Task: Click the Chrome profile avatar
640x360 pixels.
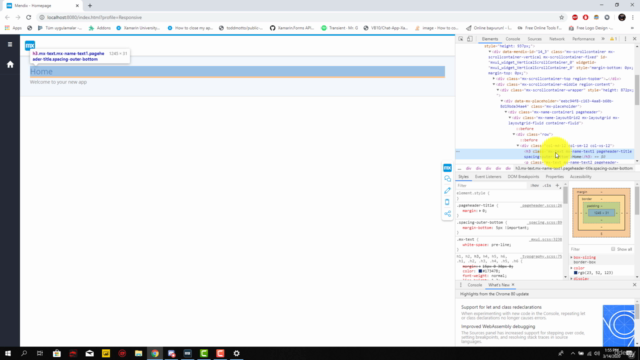Action: point(622,17)
